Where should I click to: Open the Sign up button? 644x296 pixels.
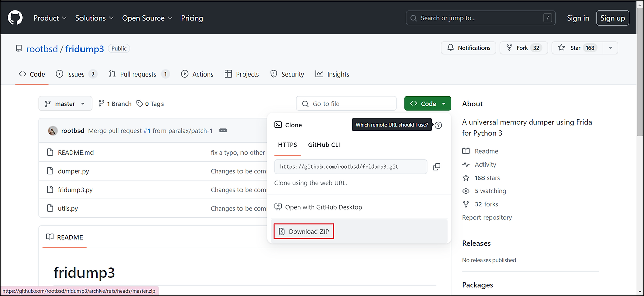coord(613,18)
